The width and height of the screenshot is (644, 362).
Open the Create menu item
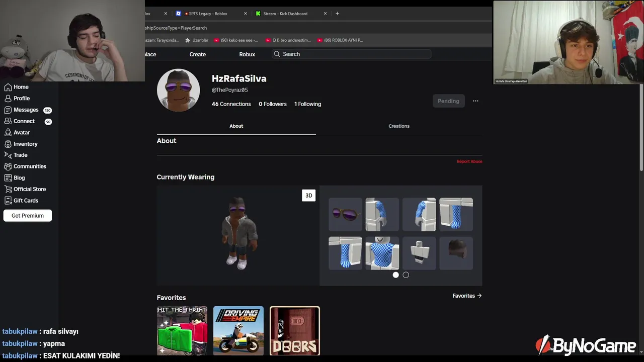(x=198, y=54)
